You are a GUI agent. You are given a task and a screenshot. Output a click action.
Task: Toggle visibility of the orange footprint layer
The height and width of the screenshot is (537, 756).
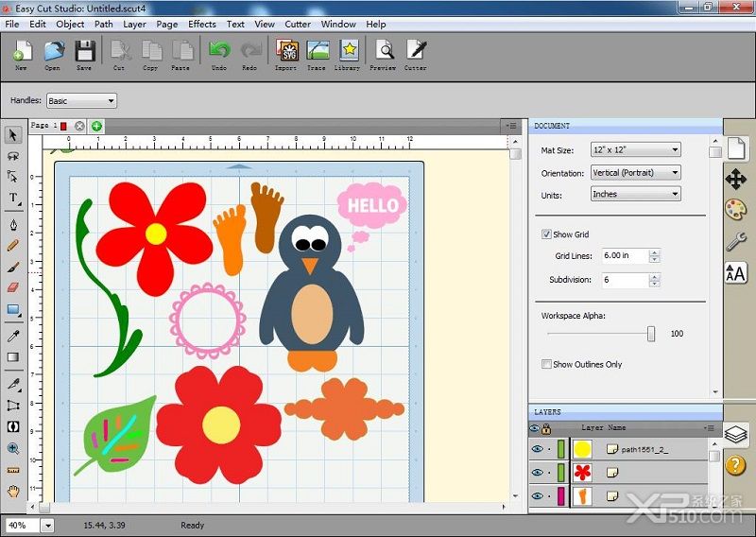(537, 495)
